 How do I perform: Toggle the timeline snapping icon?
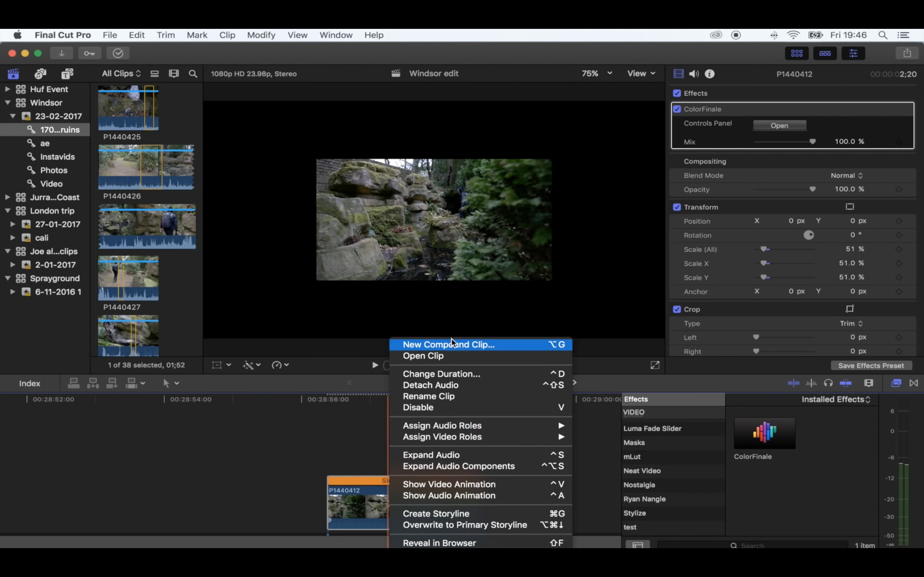(846, 383)
